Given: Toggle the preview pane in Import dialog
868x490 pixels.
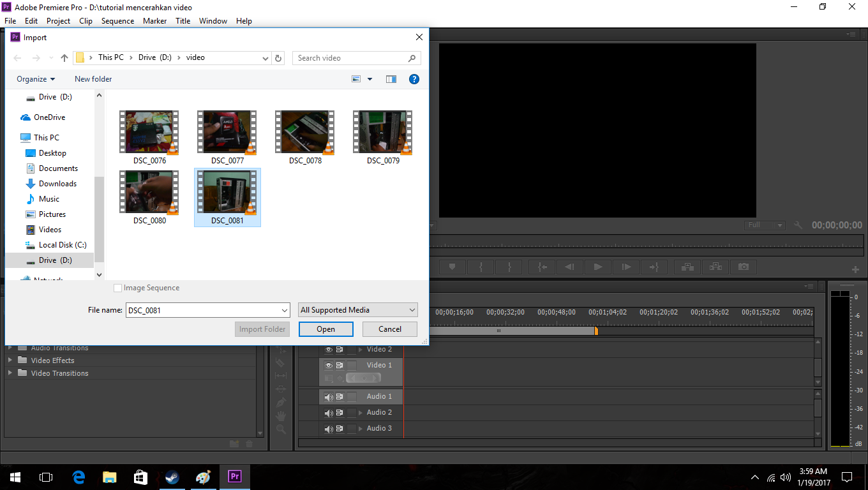Looking at the screenshot, I should pyautogui.click(x=391, y=79).
